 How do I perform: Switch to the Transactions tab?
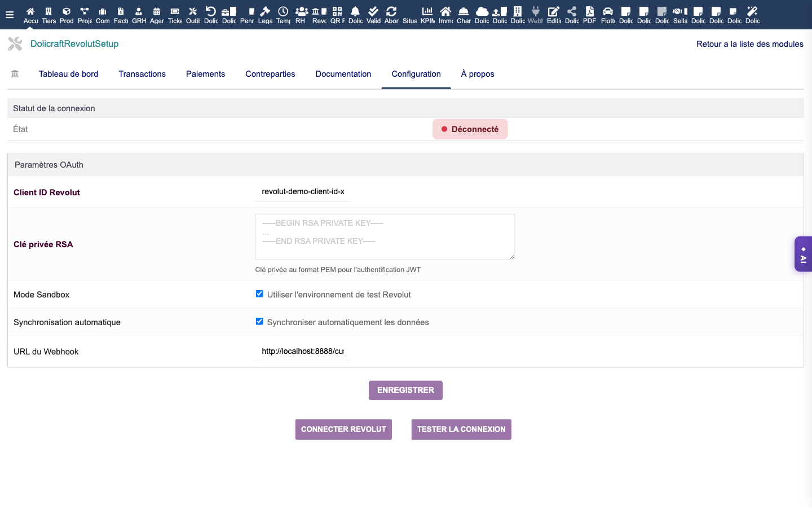pyautogui.click(x=142, y=74)
